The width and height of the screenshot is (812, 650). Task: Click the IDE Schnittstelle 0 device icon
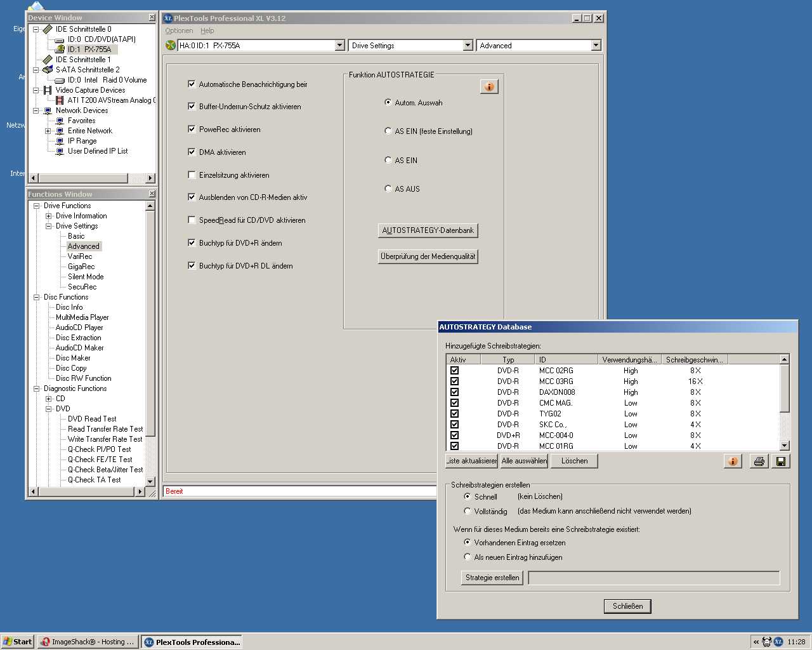tap(48, 29)
